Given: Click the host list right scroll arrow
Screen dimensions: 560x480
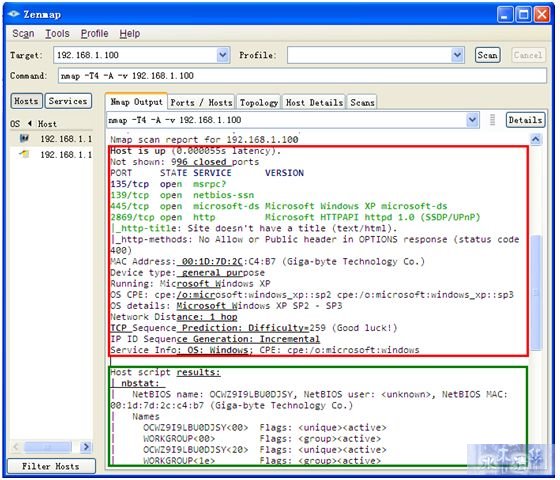Looking at the screenshot, I should pos(86,446).
